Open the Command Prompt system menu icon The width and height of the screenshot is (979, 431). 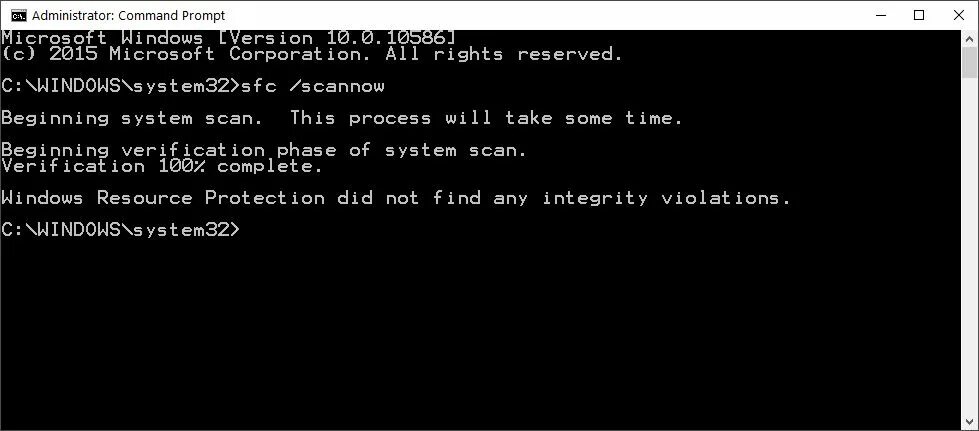click(x=18, y=15)
